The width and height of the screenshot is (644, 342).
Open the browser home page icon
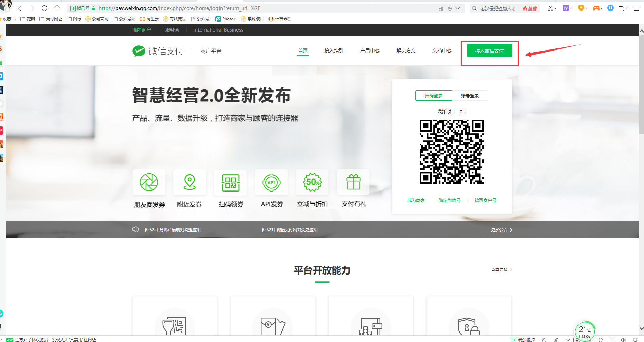click(57, 8)
